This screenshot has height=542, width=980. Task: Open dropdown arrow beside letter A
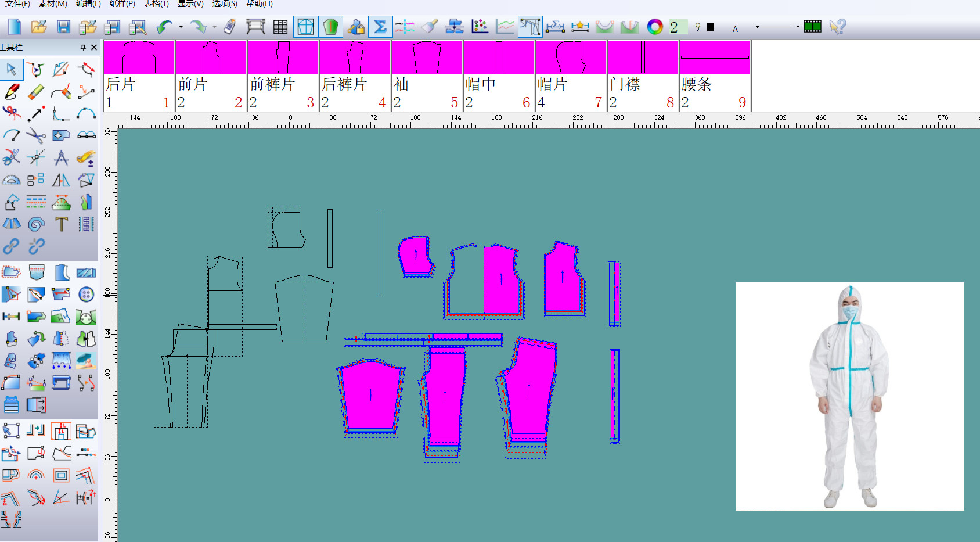[x=757, y=27]
